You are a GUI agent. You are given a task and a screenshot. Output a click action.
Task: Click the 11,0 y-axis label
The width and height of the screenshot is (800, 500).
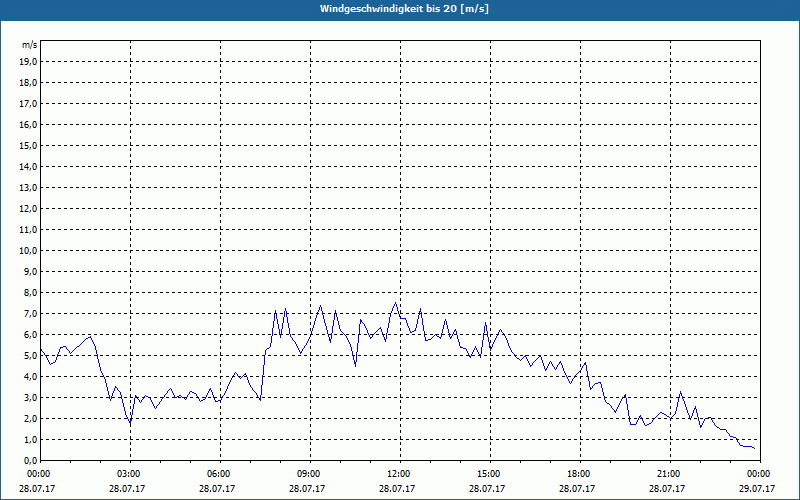pos(28,230)
